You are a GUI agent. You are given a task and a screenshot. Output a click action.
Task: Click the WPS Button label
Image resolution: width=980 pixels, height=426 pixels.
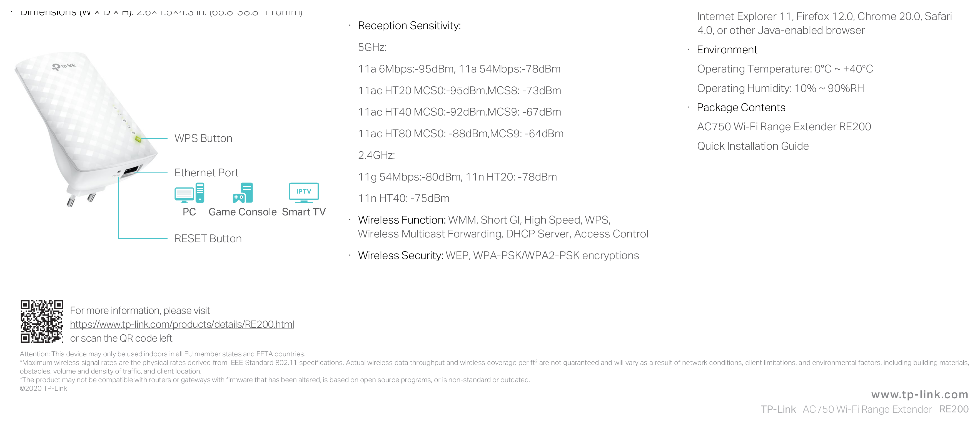[203, 138]
